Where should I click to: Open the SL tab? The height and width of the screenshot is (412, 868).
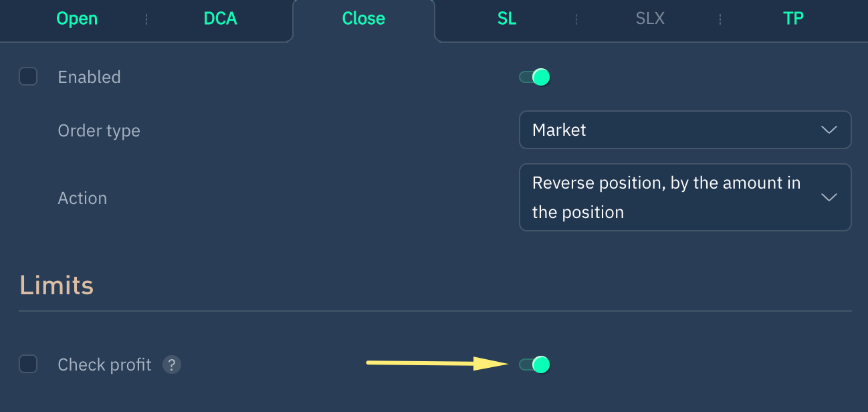pos(507,19)
